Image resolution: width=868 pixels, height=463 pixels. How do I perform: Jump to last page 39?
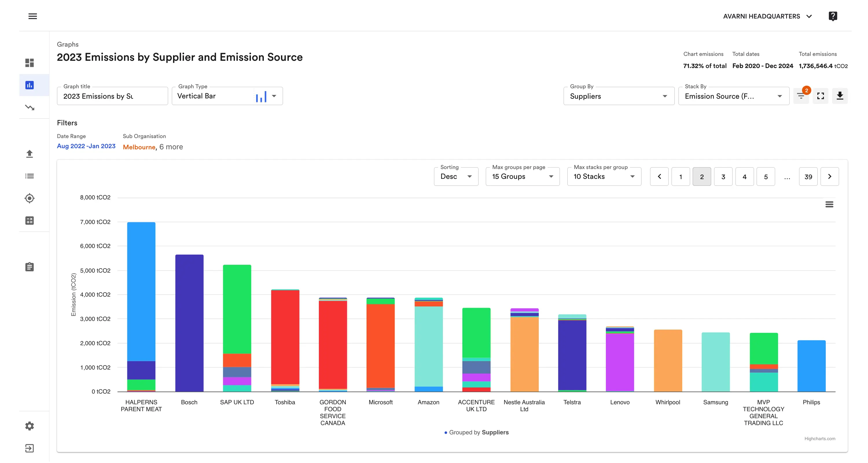coord(808,177)
